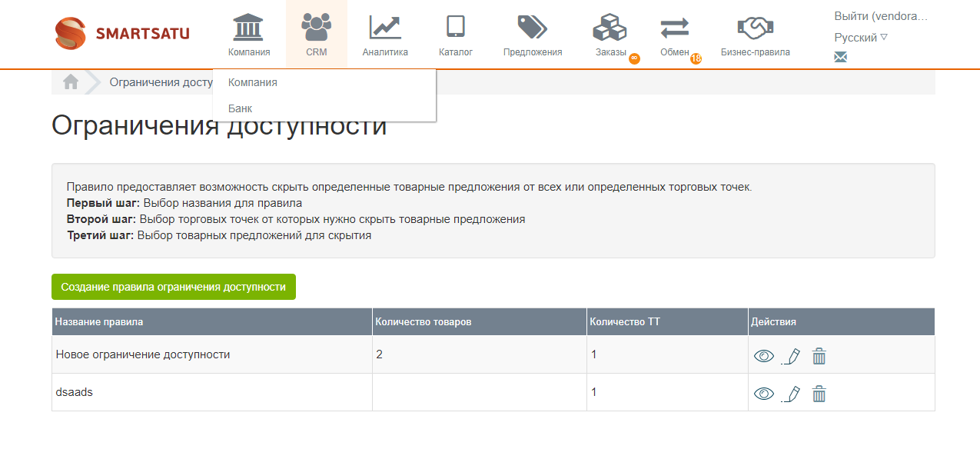The height and width of the screenshot is (469, 980).
Task: Open the CRM people icon
Action: click(x=316, y=27)
